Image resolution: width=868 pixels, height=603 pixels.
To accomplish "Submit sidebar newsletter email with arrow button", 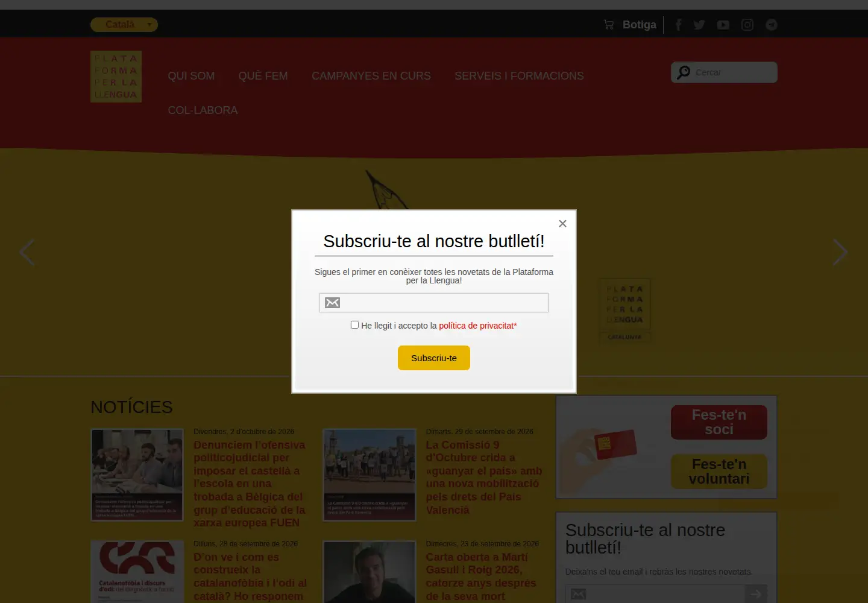I will (x=756, y=594).
